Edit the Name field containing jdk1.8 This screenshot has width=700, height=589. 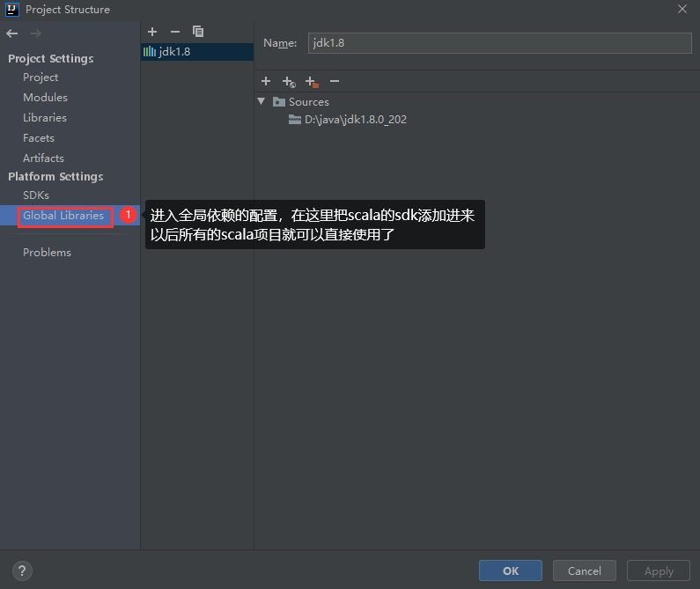click(499, 43)
